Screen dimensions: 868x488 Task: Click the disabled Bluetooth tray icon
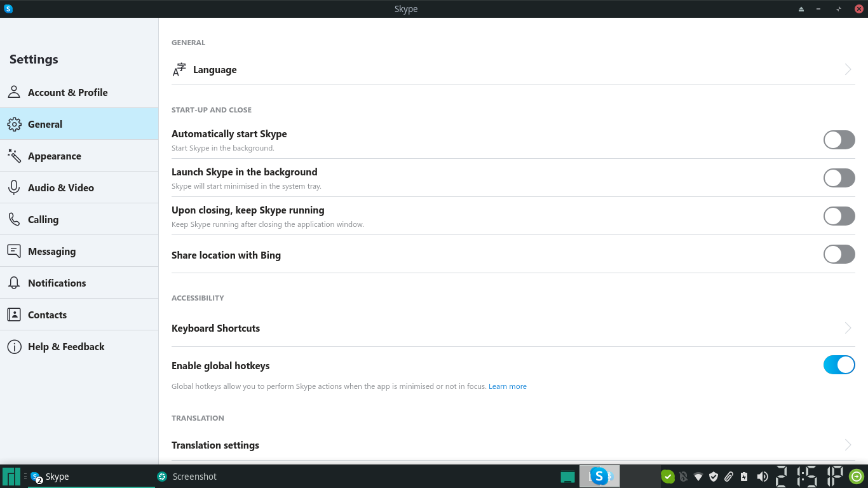(683, 477)
